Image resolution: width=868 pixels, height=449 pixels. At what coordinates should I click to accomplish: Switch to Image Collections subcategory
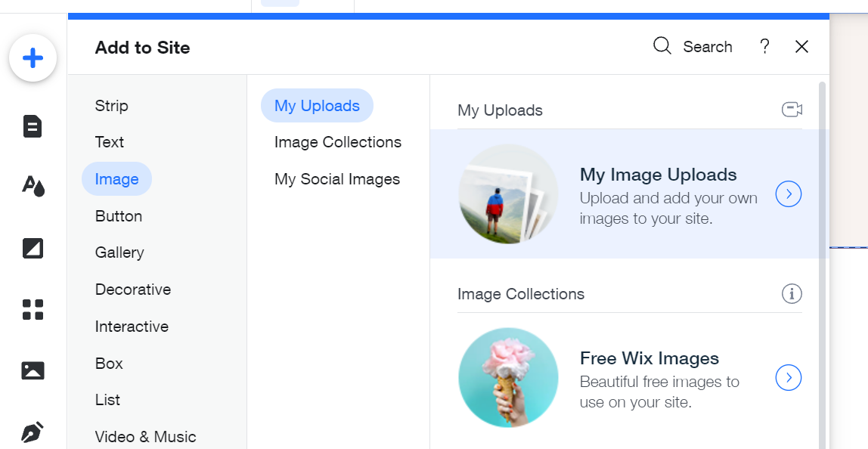[338, 142]
